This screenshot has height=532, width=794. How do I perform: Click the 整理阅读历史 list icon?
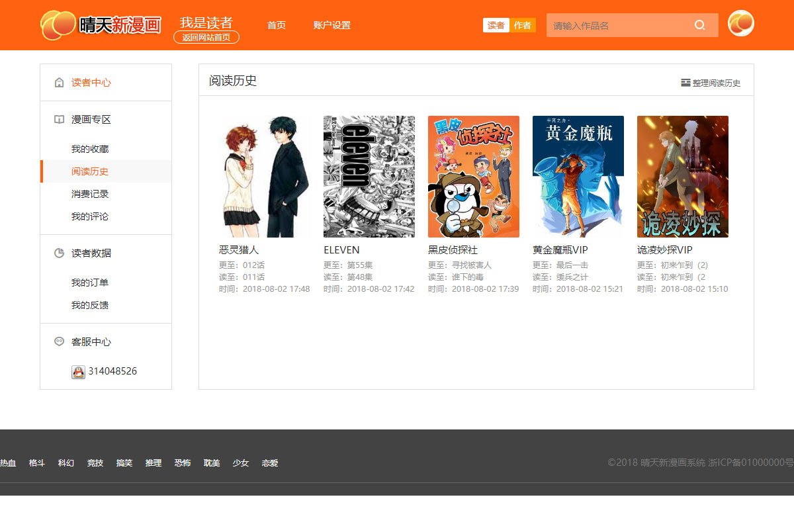pyautogui.click(x=685, y=83)
